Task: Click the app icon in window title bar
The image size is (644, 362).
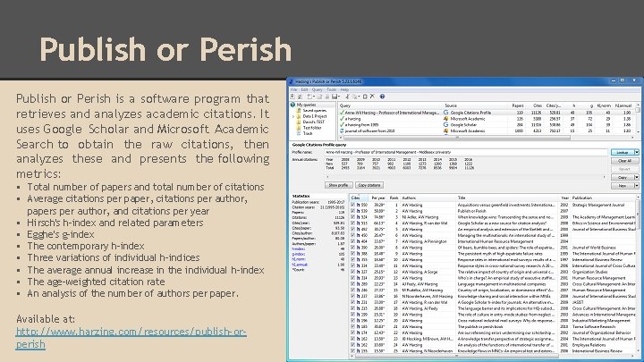Action: 292,81
